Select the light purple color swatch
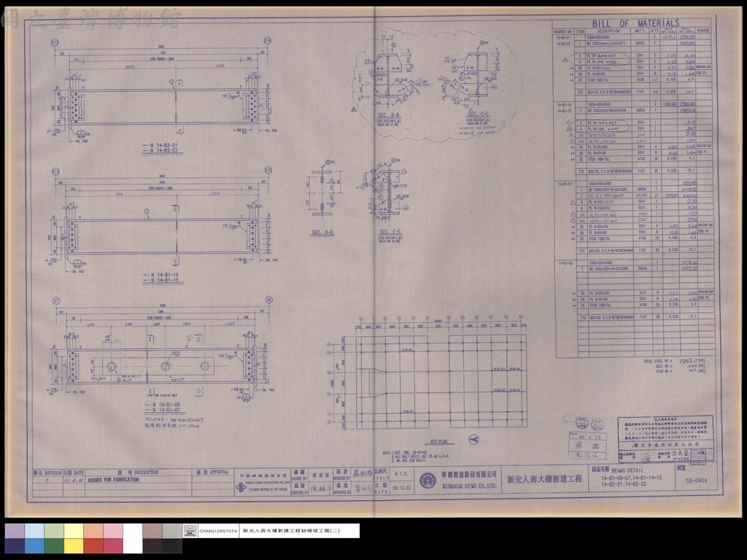The height and width of the screenshot is (560, 747). pos(15,531)
